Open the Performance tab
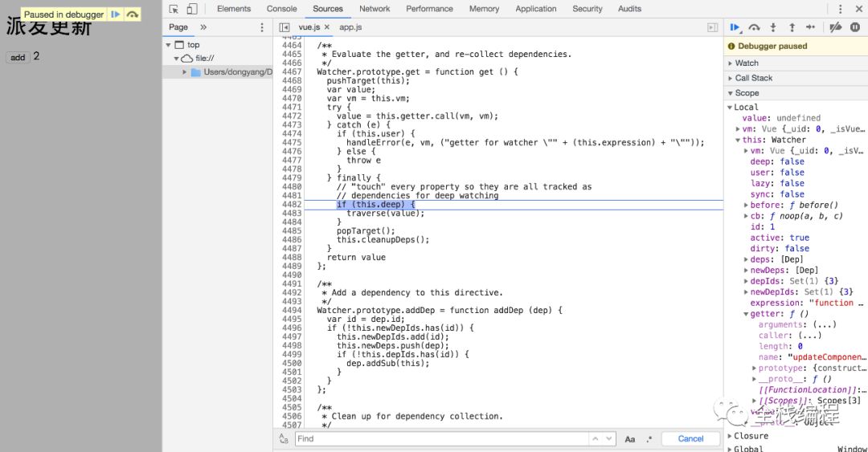The width and height of the screenshot is (868, 452). click(429, 9)
